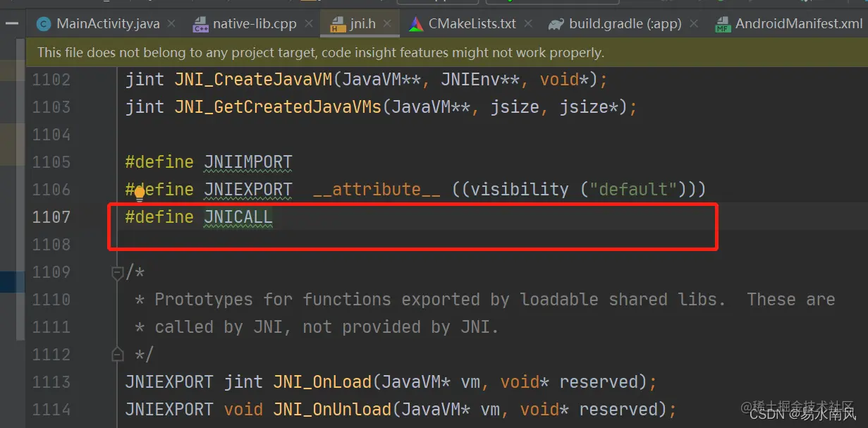Click the word visibility on line 1106

pyautogui.click(x=520, y=190)
